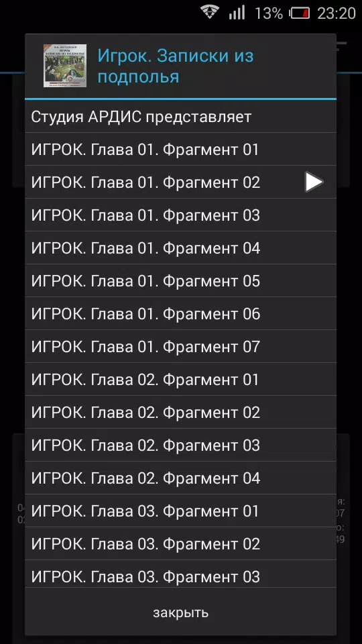Screen dimensions: 362x644
Task: Choose ИГРОК. Глава 01. Фрагмент 03
Action: click(x=180, y=215)
